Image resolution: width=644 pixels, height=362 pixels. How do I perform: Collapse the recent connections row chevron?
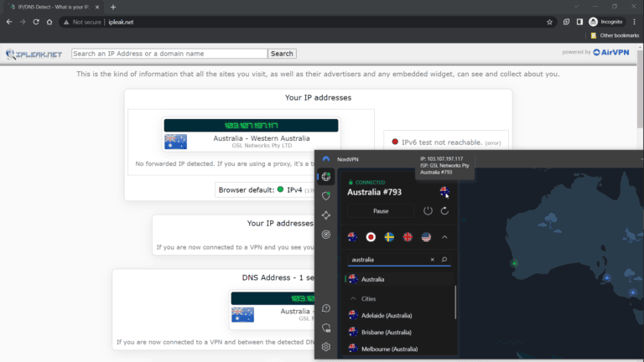pos(444,237)
